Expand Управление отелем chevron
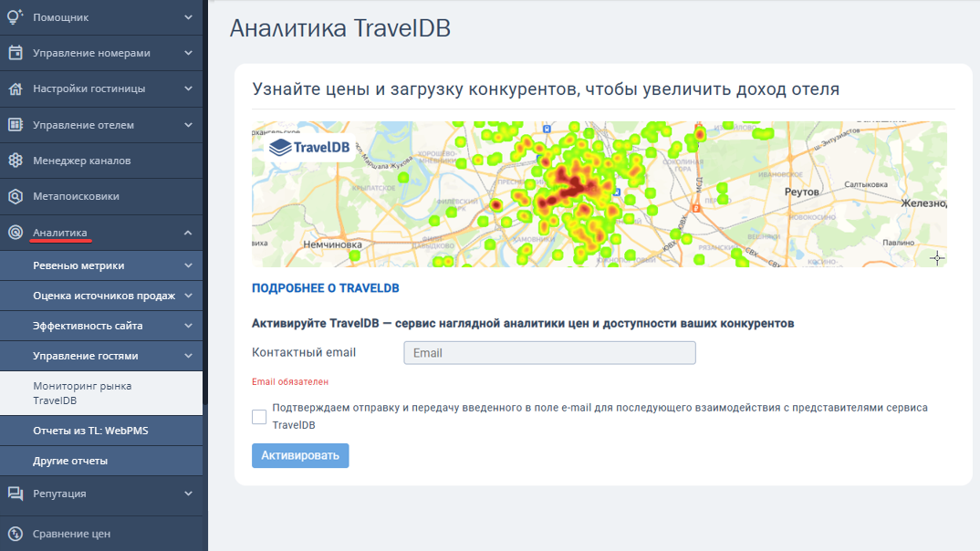 (x=188, y=125)
